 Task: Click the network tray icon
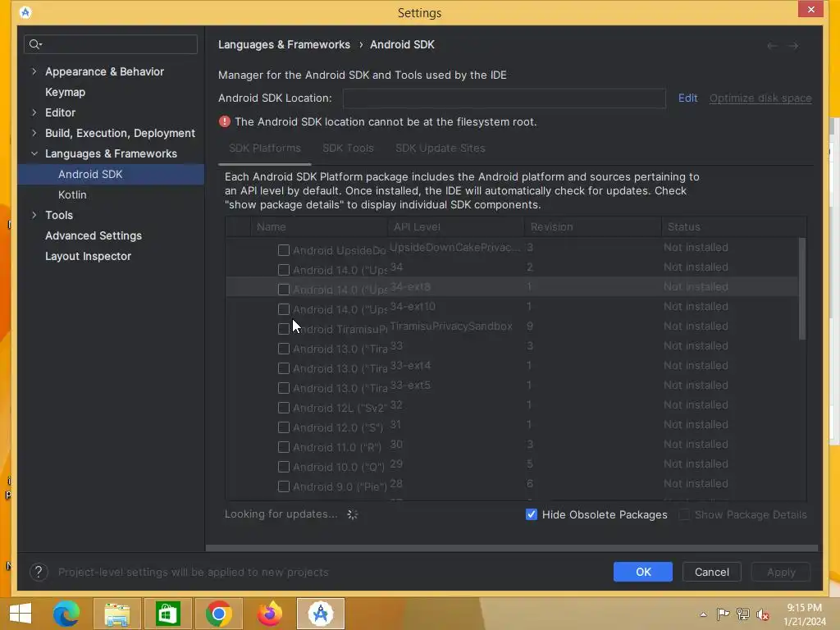pyautogui.click(x=743, y=614)
